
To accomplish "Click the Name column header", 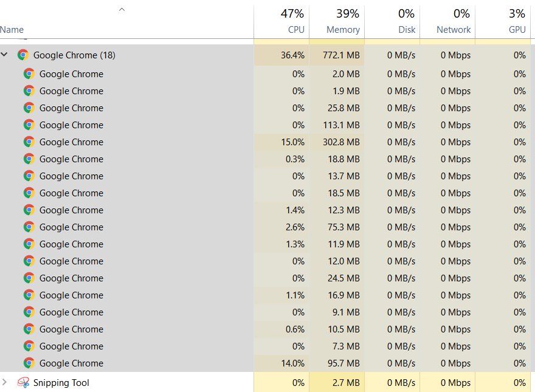I will click(12, 30).
